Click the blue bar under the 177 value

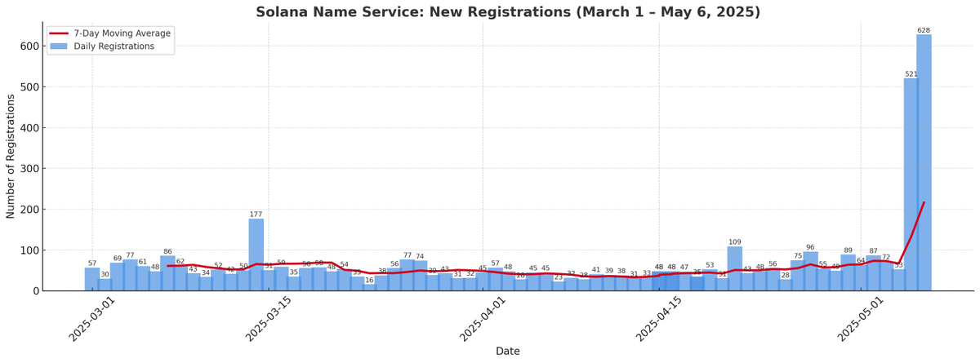(x=256, y=255)
